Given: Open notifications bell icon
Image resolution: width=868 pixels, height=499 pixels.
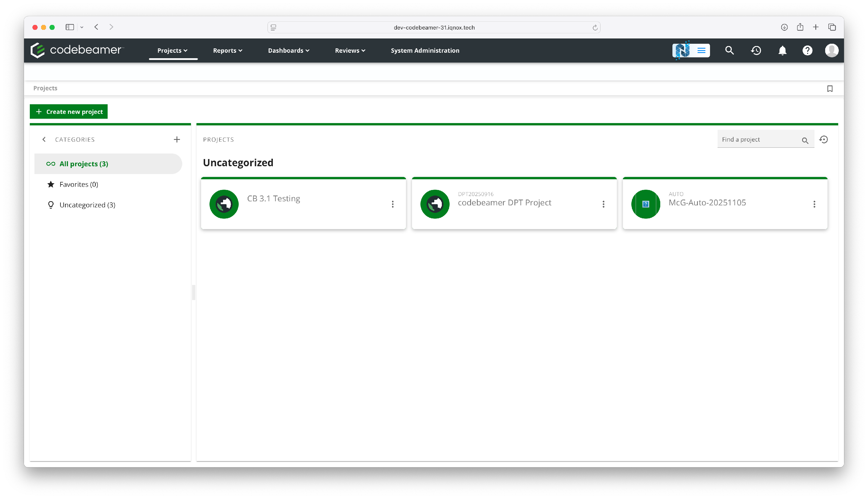Looking at the screenshot, I should point(782,51).
